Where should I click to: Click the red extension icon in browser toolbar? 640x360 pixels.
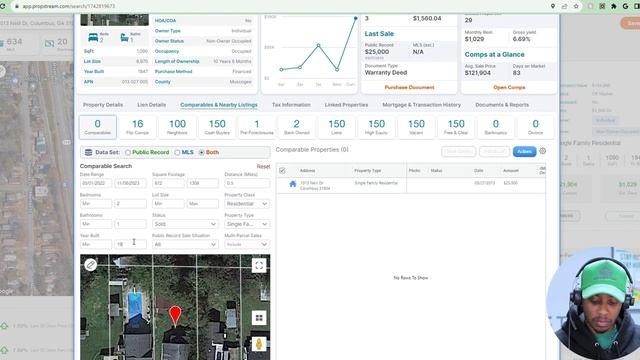pyautogui.click(x=602, y=6)
